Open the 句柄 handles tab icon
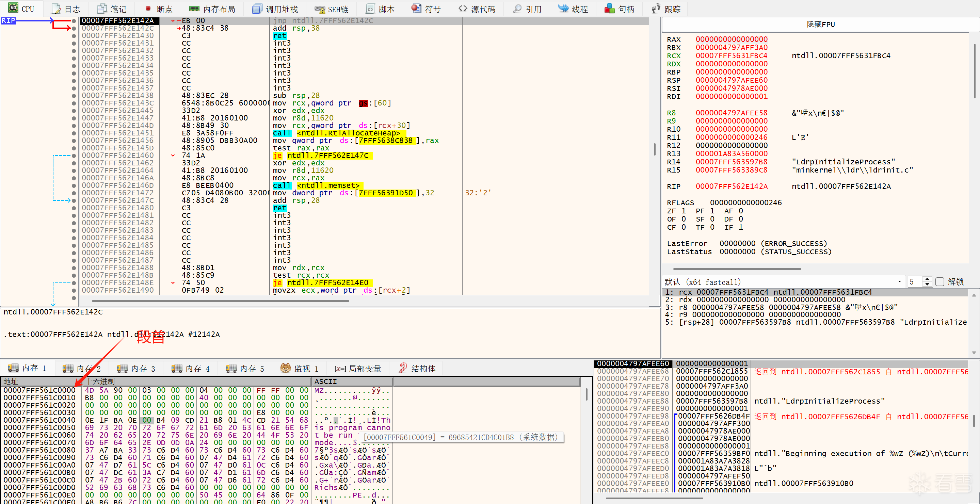 click(x=609, y=9)
